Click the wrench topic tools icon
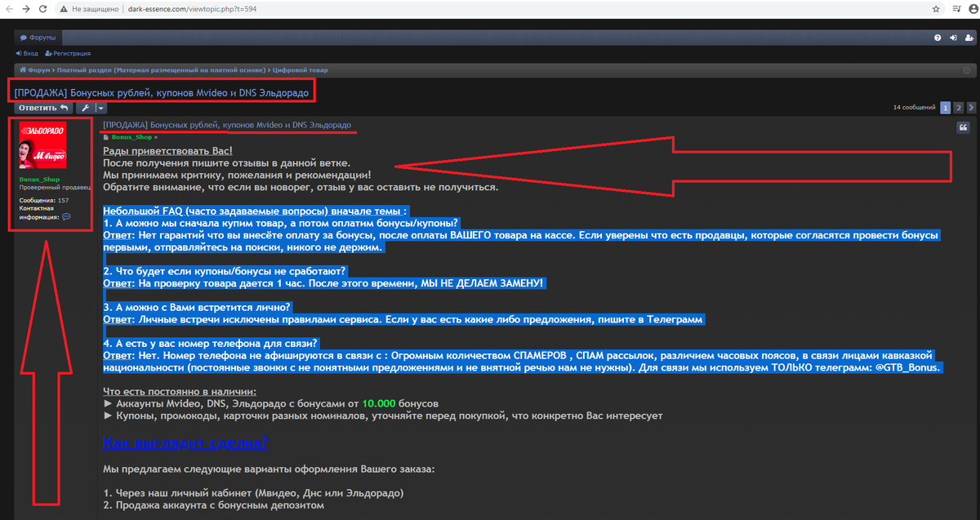 click(x=85, y=108)
